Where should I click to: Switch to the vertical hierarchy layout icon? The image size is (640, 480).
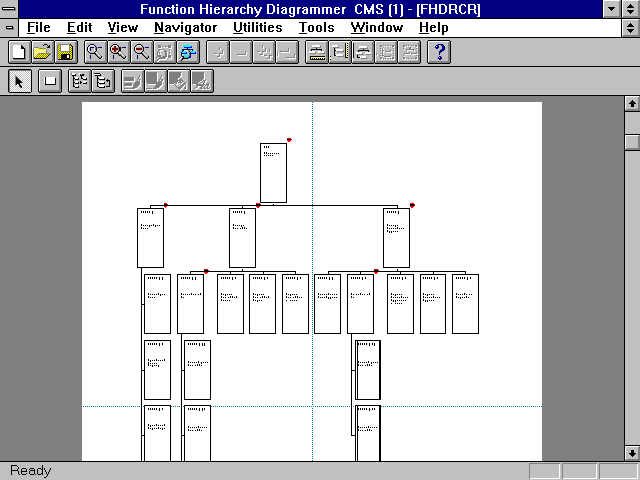[x=103, y=81]
